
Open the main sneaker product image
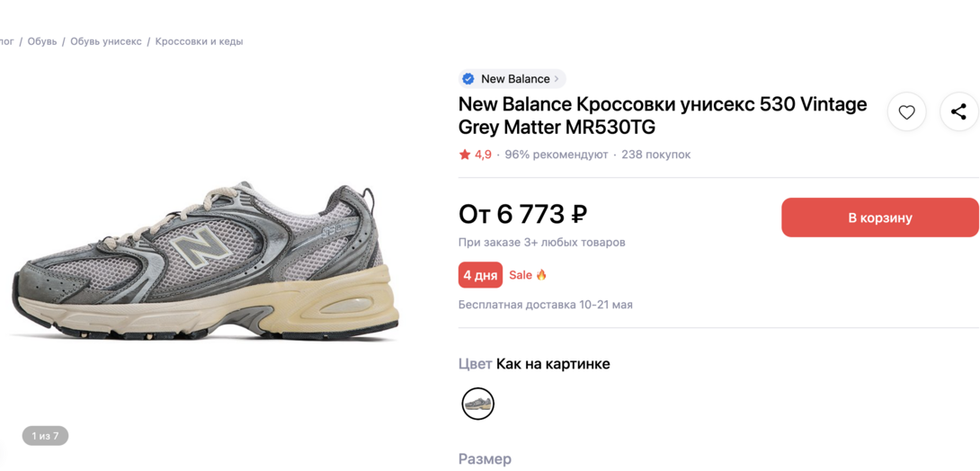coord(205,261)
